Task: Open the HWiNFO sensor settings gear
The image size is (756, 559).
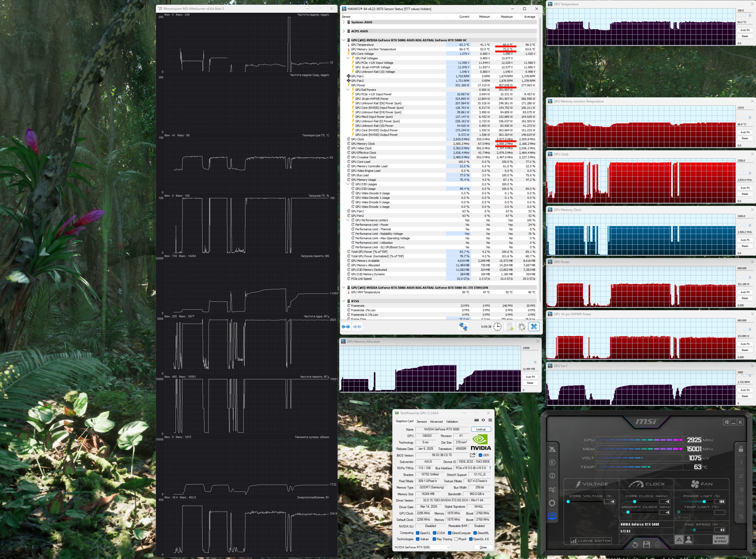Action: 521,327
